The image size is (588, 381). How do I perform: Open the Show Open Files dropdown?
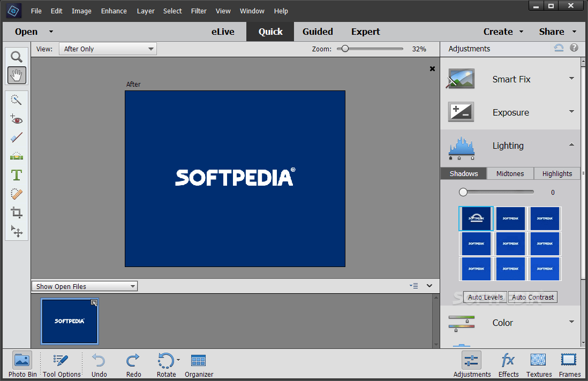(85, 286)
